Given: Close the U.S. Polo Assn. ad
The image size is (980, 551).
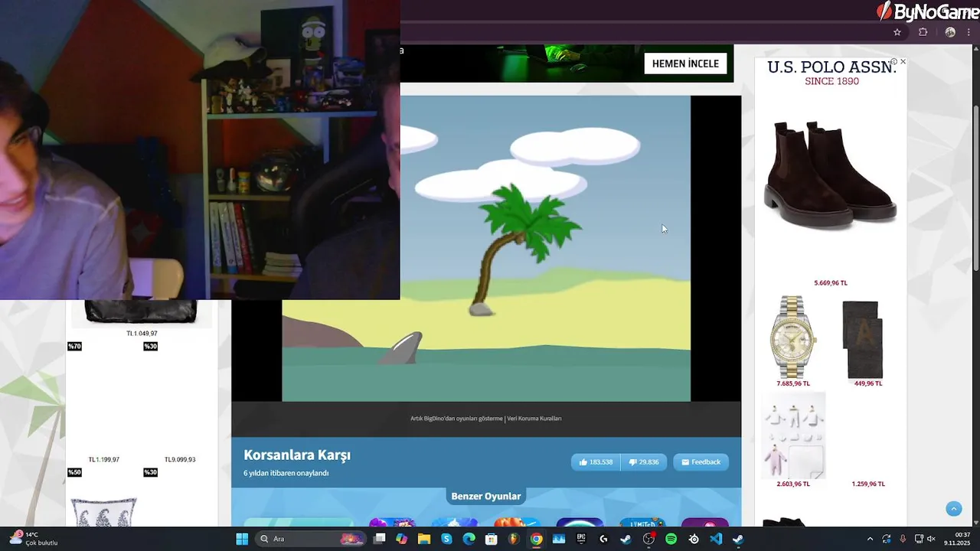Looking at the screenshot, I should pos(903,61).
